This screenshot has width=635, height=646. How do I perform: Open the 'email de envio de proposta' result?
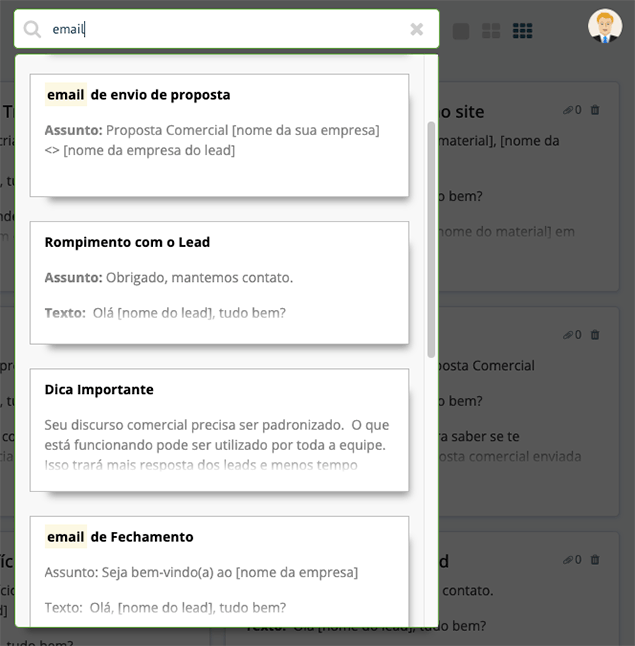[219, 136]
